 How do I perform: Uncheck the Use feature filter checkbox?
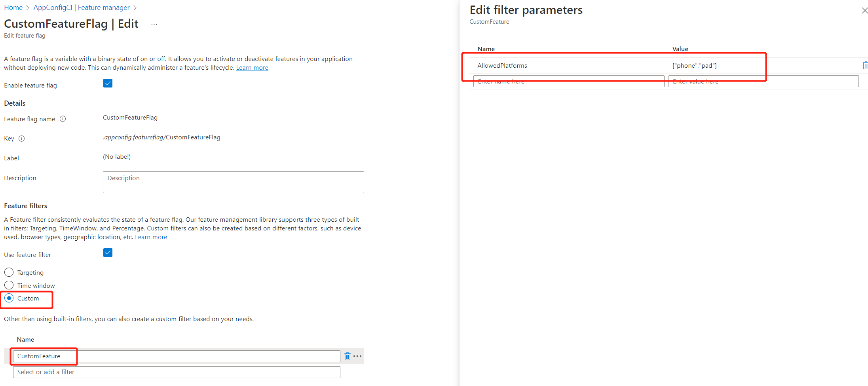tap(108, 253)
